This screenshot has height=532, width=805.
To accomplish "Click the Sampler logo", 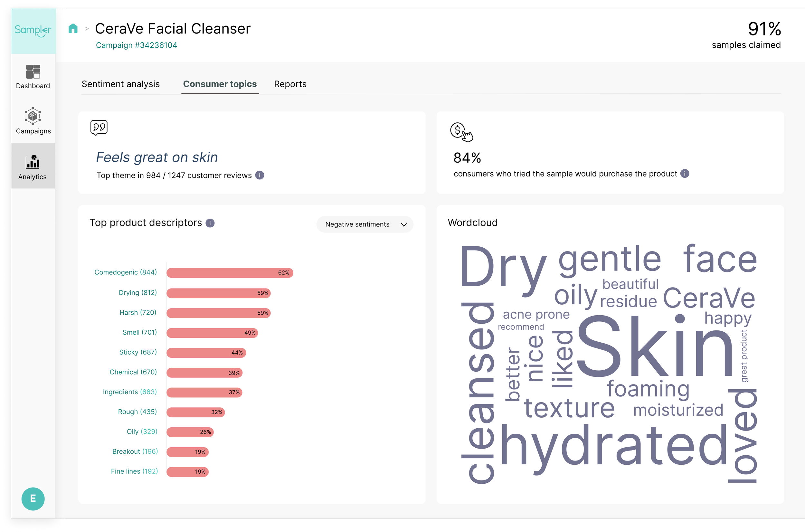I will pos(33,31).
